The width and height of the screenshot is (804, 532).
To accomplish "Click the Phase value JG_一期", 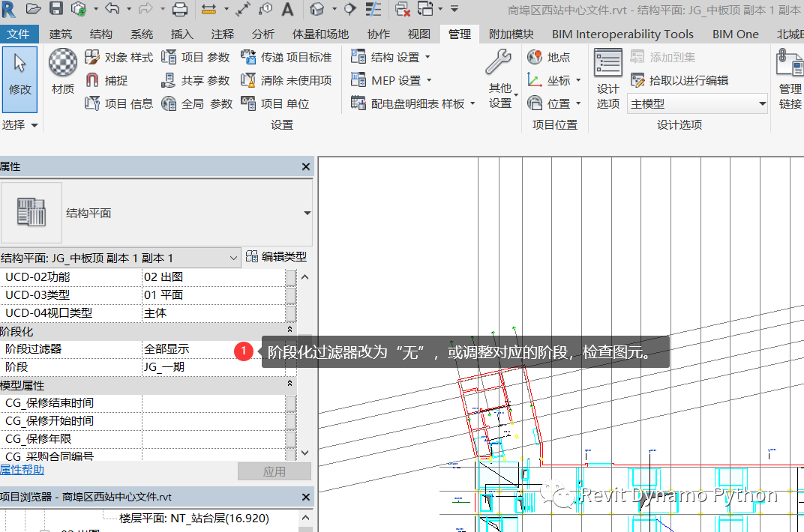I will pyautogui.click(x=214, y=367).
